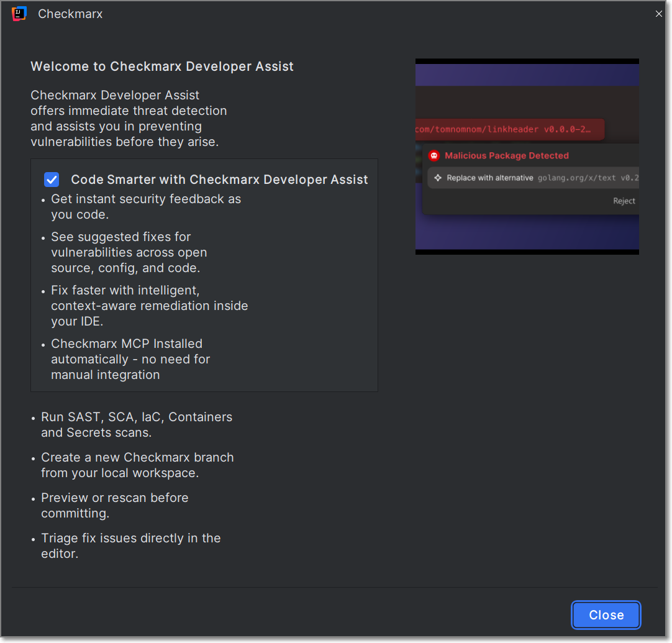Click the Preview or rescan before committing bullet
The width and height of the screenshot is (672, 643).
(115, 506)
